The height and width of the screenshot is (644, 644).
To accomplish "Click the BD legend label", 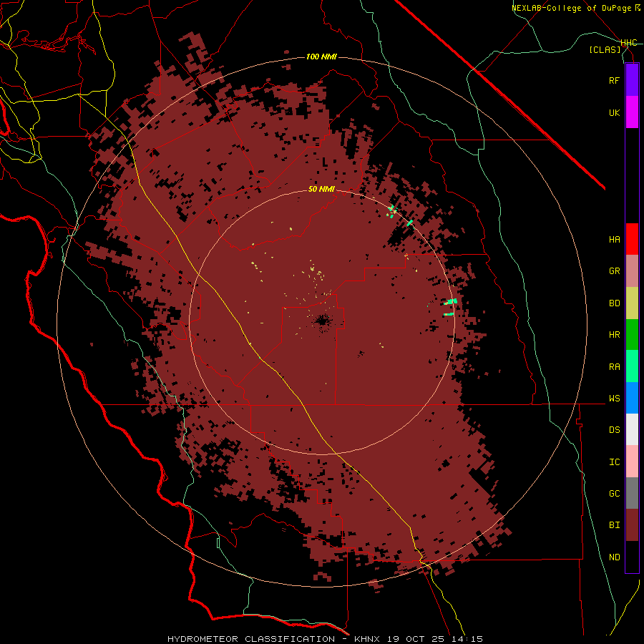I will 614,303.
